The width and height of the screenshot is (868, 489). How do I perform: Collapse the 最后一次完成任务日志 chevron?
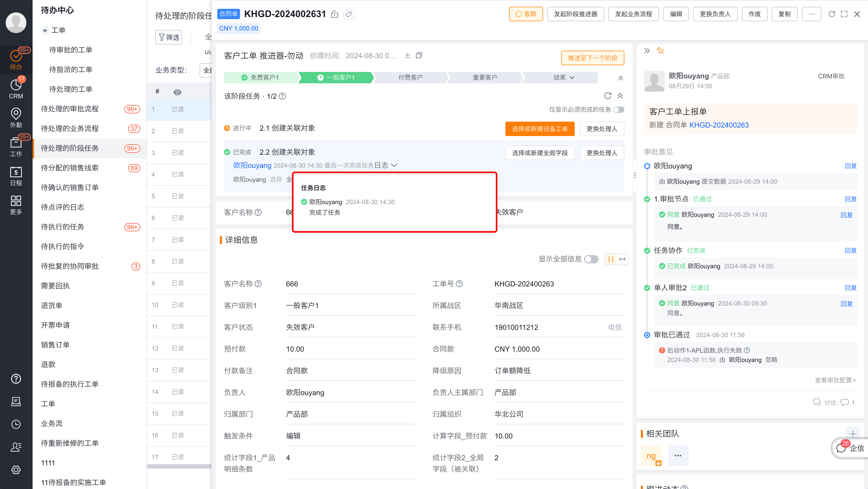tap(394, 165)
